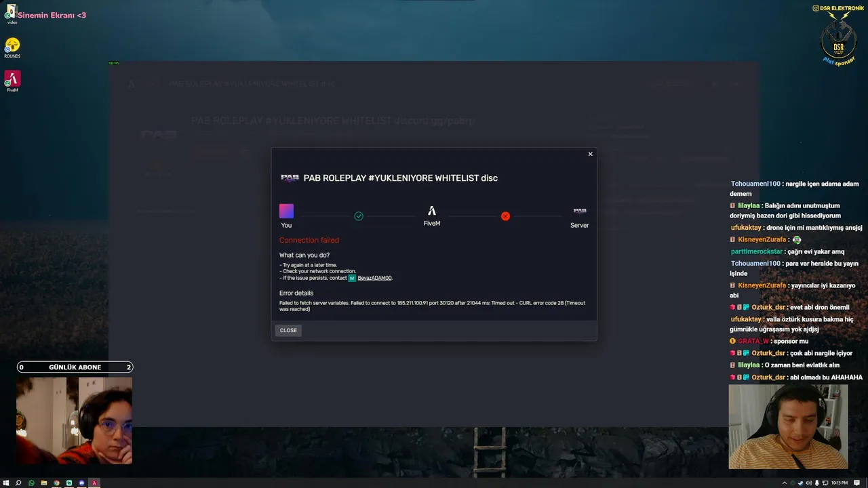This screenshot has height=488, width=868.
Task: Click the red failed-connection X indicator
Action: tap(505, 216)
